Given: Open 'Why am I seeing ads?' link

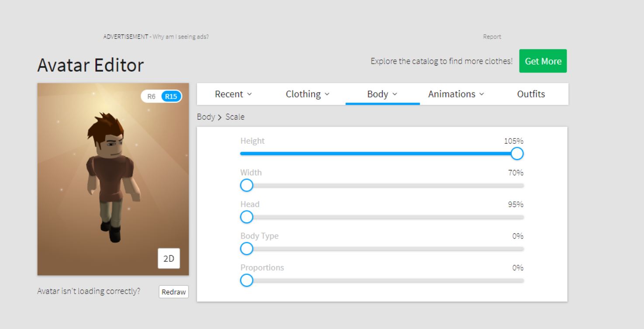Looking at the screenshot, I should pyautogui.click(x=180, y=37).
